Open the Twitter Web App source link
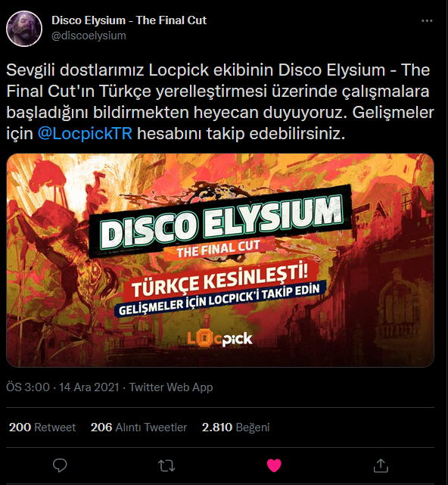 click(x=171, y=387)
